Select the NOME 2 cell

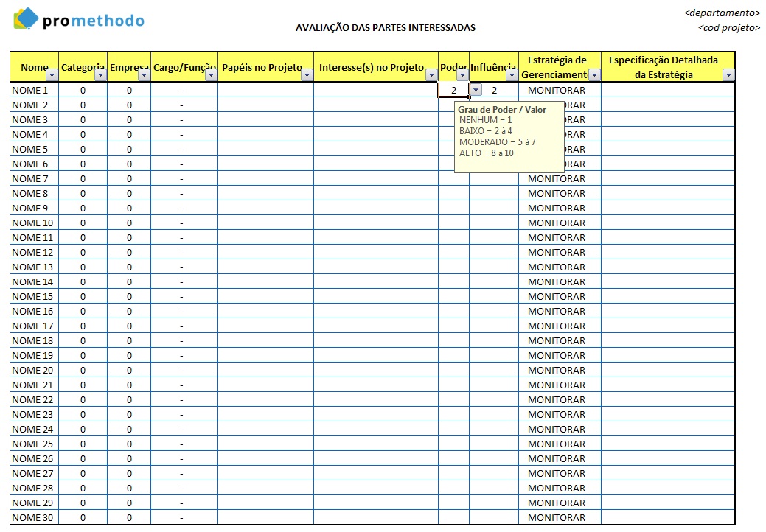coord(34,105)
